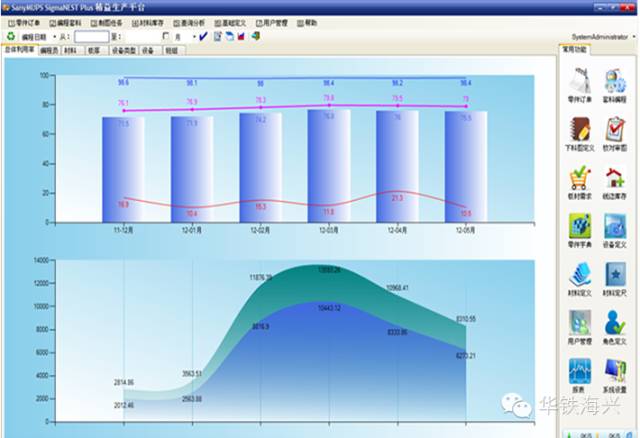This screenshot has width=640, height=438.
Task: Expand the 月 period dropdown
Action: [190, 36]
